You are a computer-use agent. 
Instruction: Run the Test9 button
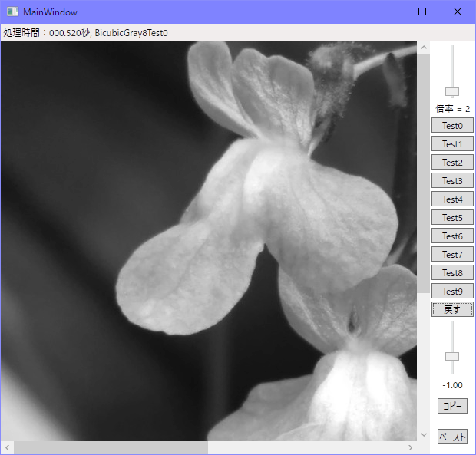tap(452, 292)
